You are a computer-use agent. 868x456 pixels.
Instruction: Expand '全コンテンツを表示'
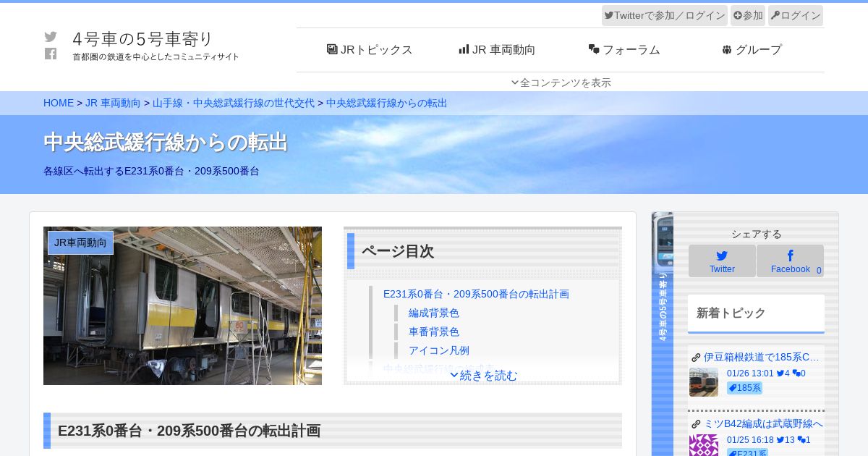(x=561, y=83)
